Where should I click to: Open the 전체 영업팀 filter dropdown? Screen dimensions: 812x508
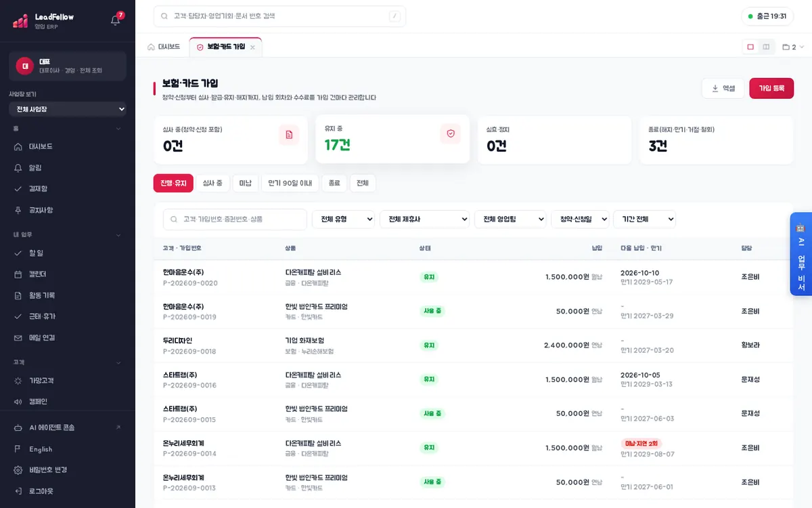511,219
